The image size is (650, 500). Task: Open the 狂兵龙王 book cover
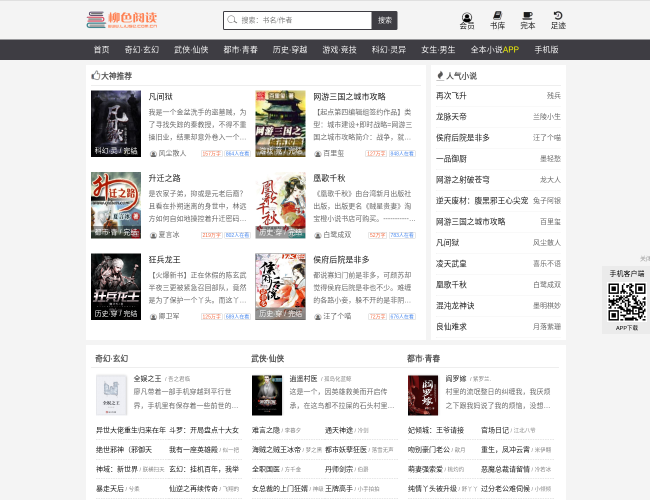[x=116, y=286]
